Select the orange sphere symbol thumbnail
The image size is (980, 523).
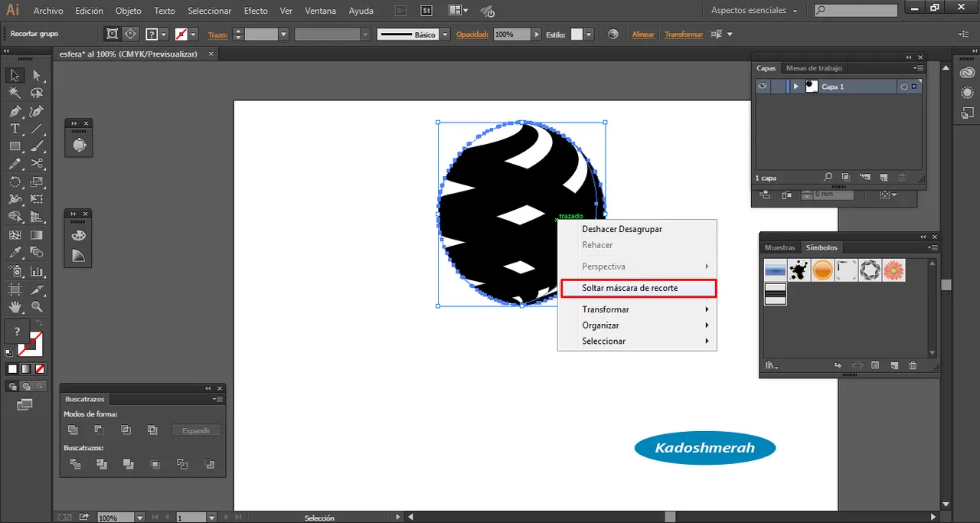(823, 270)
